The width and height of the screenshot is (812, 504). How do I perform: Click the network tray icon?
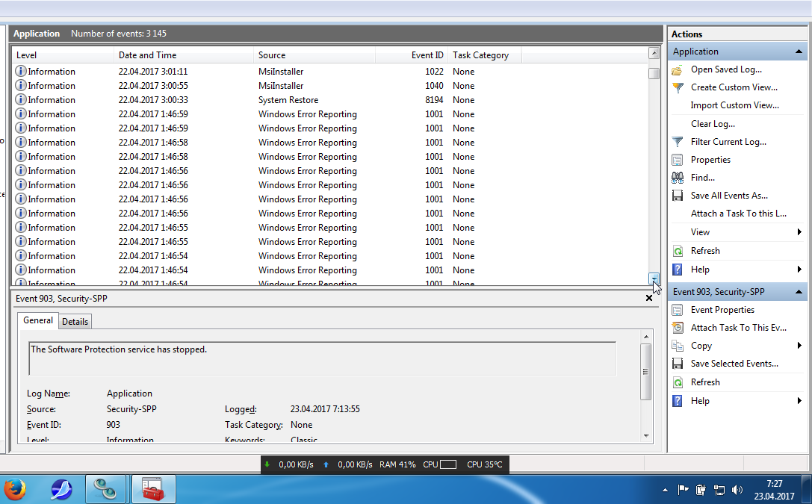point(719,490)
